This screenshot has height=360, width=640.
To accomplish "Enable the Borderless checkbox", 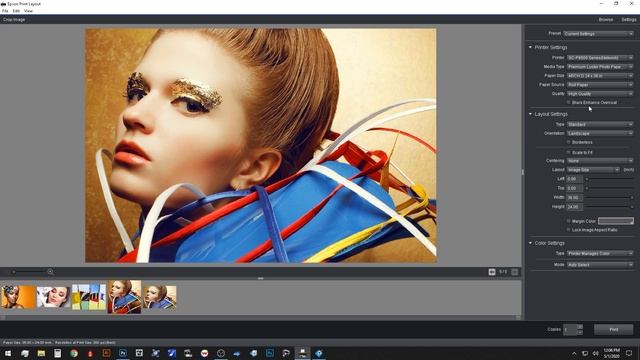I will click(569, 142).
